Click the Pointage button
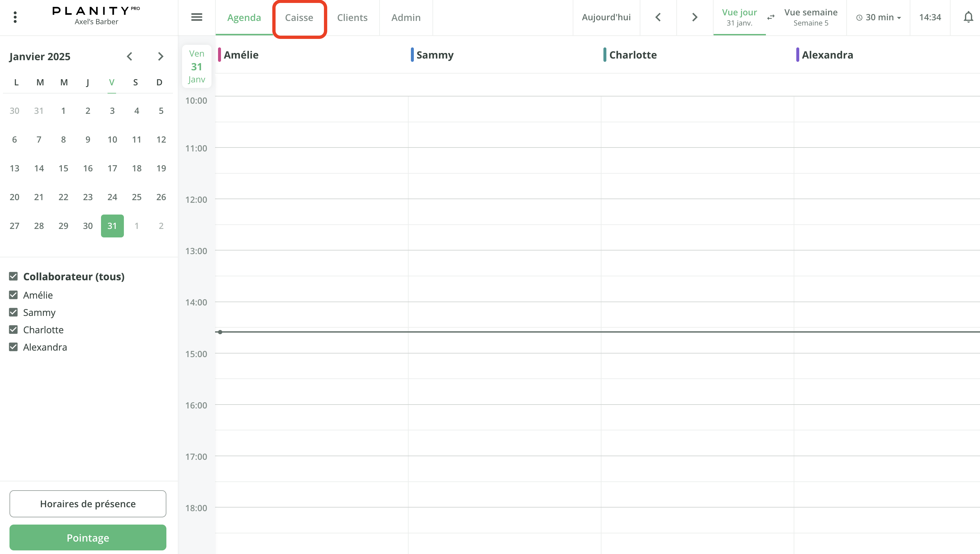 (x=88, y=537)
